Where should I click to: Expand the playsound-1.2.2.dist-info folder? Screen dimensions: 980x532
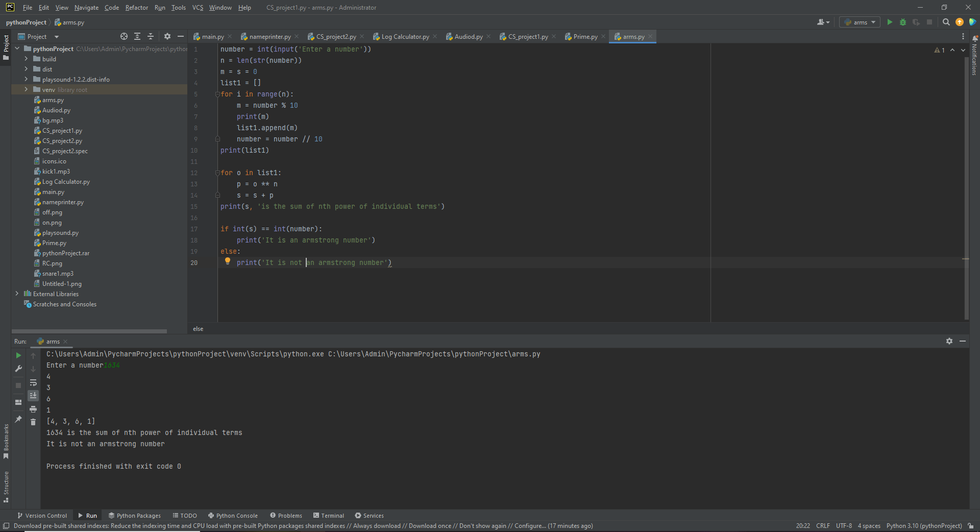pyautogui.click(x=26, y=80)
